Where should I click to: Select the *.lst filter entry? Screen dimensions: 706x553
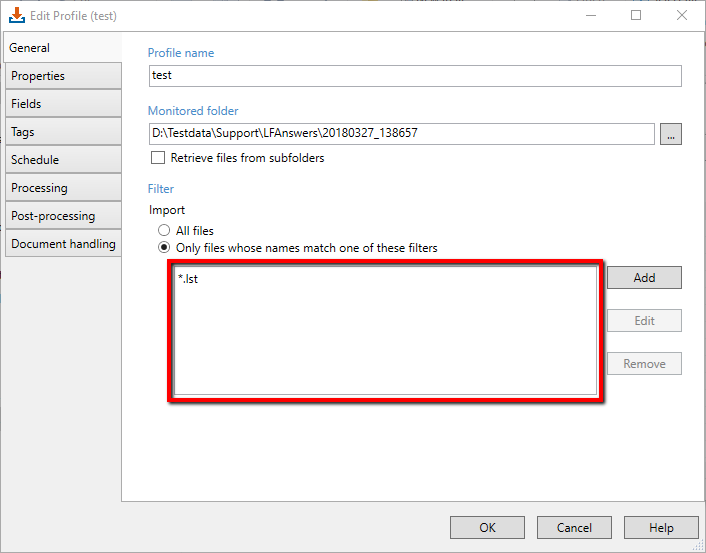coord(188,279)
